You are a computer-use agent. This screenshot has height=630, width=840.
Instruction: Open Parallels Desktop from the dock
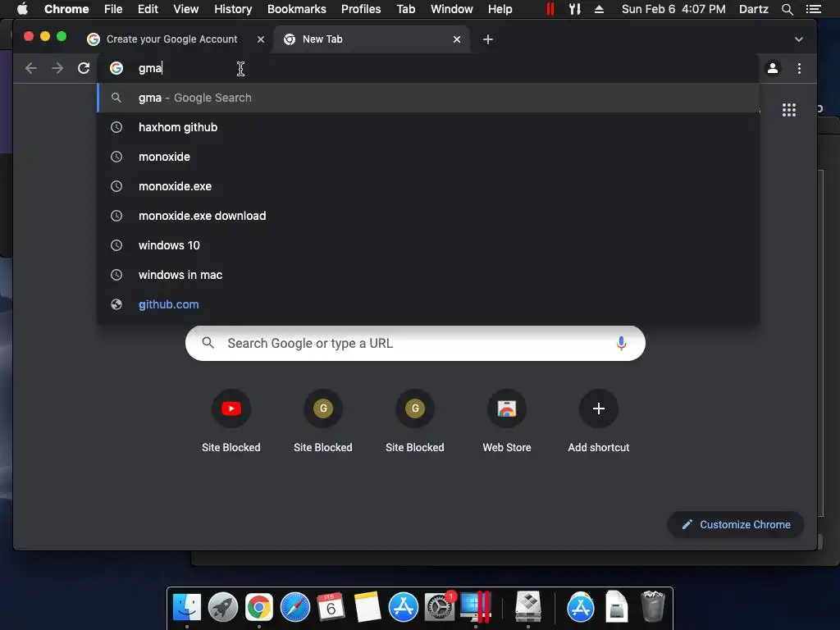(x=475, y=608)
